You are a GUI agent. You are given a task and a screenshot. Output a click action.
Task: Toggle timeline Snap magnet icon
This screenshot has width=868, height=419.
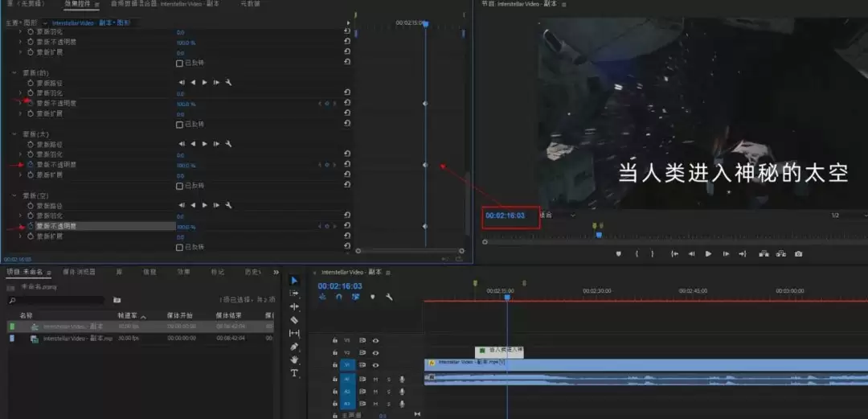click(339, 297)
